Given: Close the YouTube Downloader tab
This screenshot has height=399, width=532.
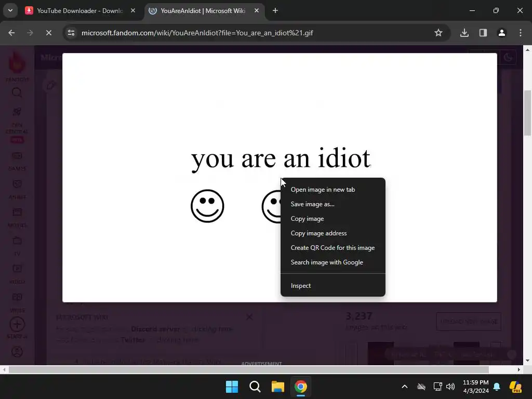Looking at the screenshot, I should click(133, 11).
